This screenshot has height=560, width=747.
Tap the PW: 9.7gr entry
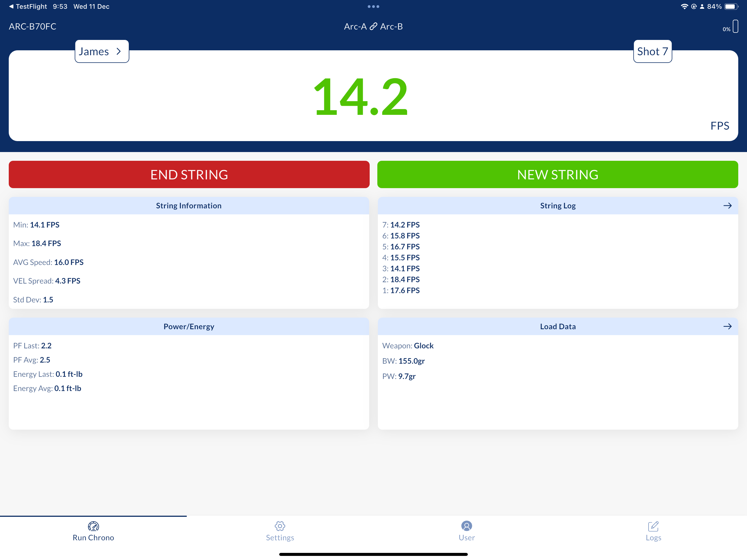click(x=399, y=376)
